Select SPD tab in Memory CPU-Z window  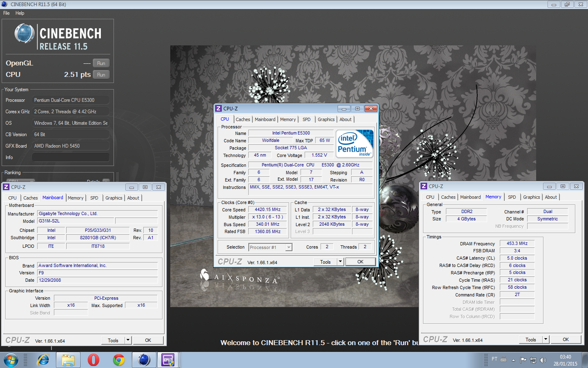(512, 197)
